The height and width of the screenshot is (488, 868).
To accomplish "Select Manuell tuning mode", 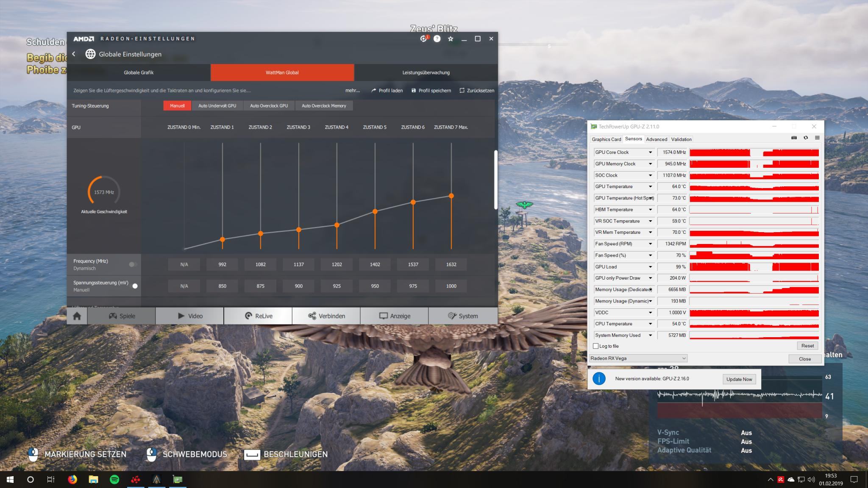I will pyautogui.click(x=177, y=106).
